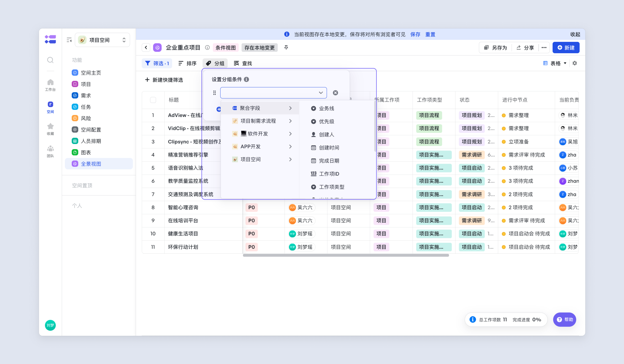The height and width of the screenshot is (364, 624).
Task: Open 需求 in sidebar
Action: 99,95
